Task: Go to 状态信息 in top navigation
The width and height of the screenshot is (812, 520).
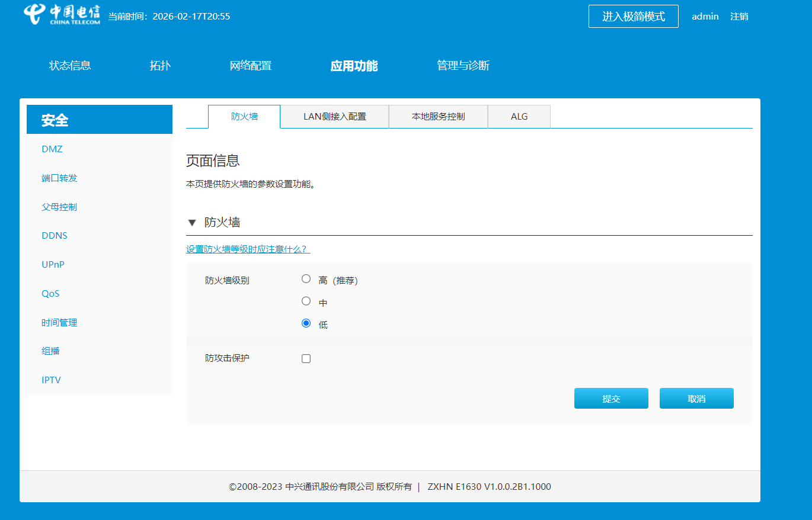Action: (70, 66)
